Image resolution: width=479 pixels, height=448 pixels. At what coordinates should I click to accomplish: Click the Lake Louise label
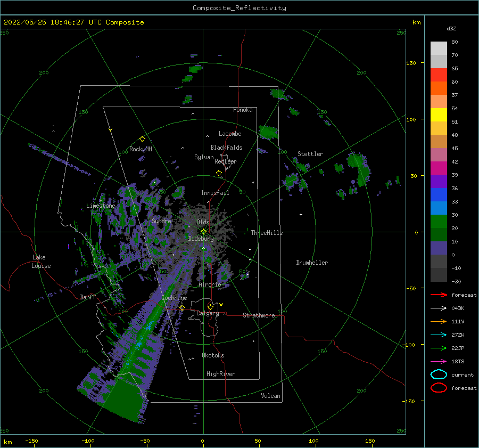tap(41, 262)
